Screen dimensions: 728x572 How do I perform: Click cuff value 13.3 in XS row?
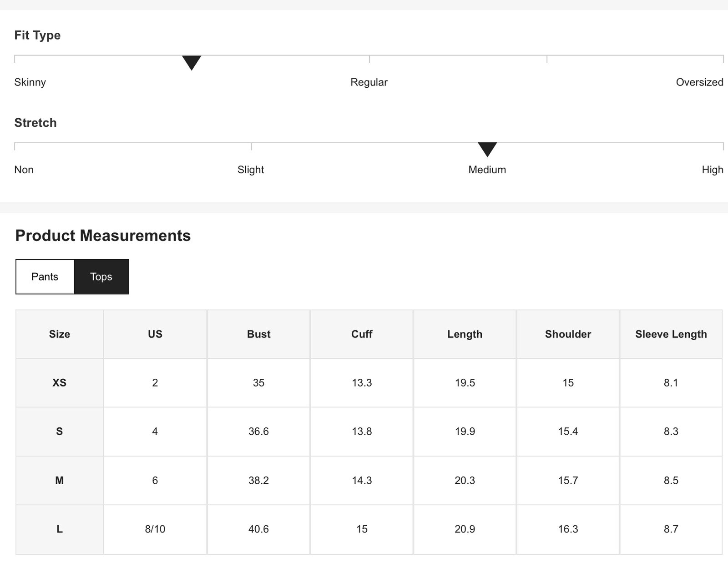[x=362, y=383]
